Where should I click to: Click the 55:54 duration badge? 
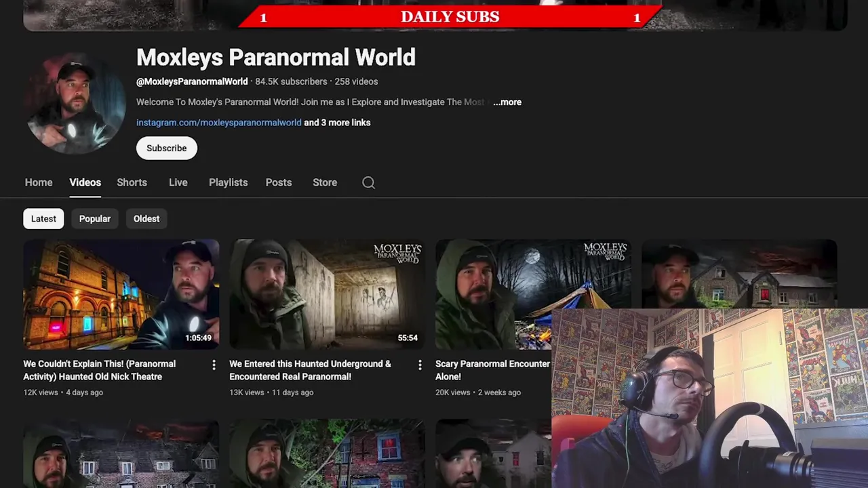[x=408, y=338]
